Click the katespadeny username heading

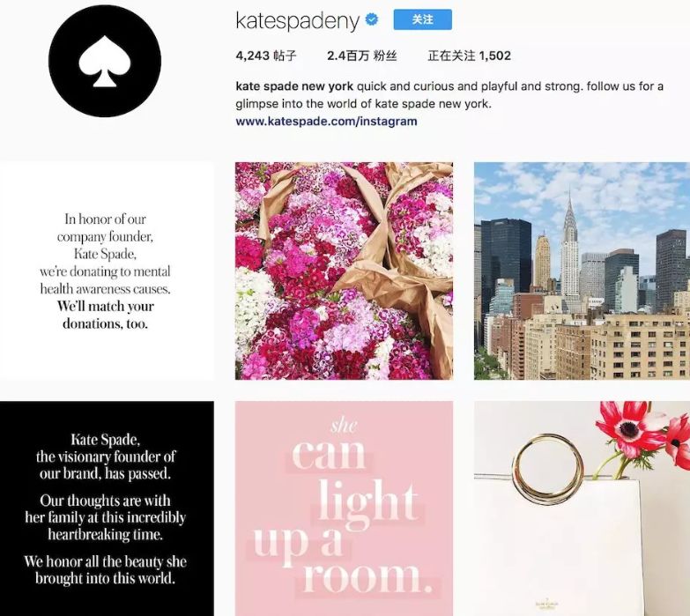coord(298,20)
